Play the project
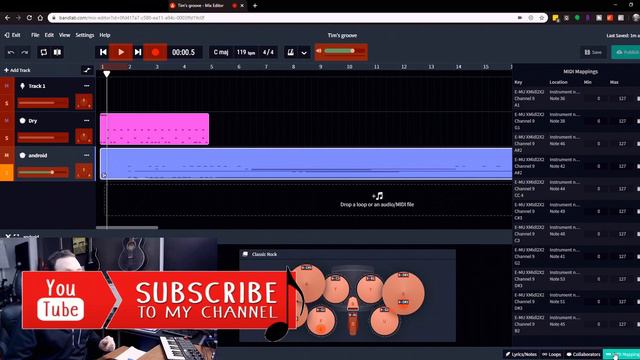The height and width of the screenshot is (360, 640). 121,52
